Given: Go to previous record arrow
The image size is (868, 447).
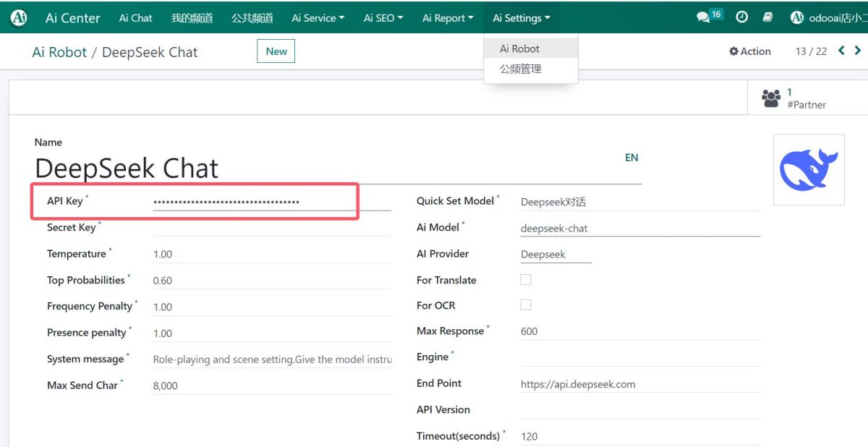Looking at the screenshot, I should click(x=841, y=51).
